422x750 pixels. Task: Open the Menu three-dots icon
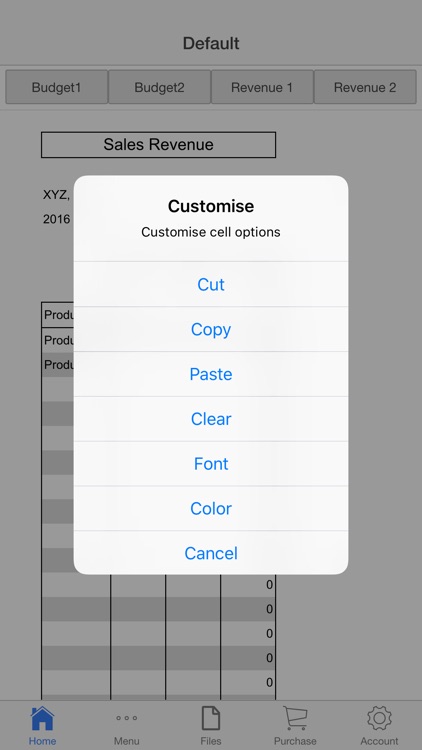(126, 718)
